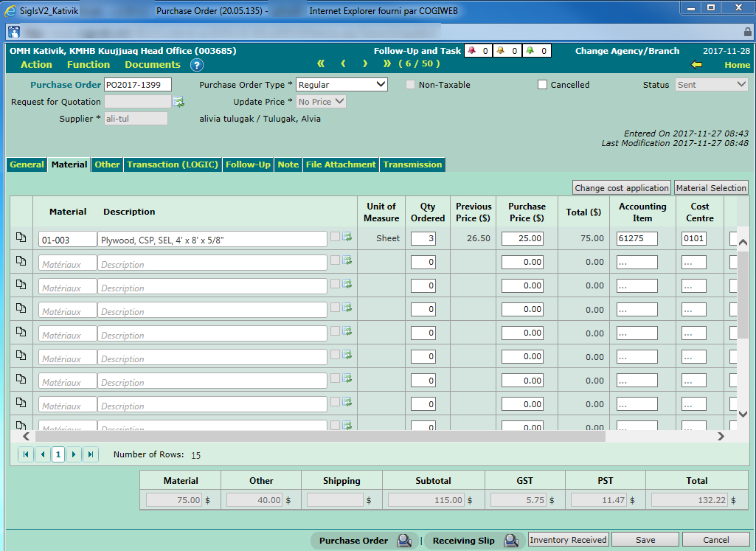756x551 pixels.
Task: Toggle the small checkbox beside Plywood description
Action: tap(335, 237)
